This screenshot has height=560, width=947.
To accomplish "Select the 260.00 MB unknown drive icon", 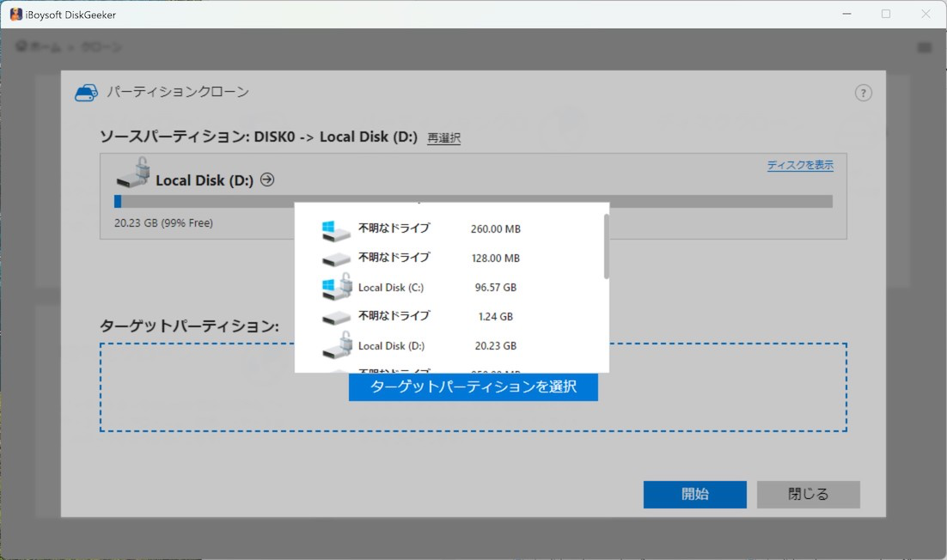I will 336,230.
